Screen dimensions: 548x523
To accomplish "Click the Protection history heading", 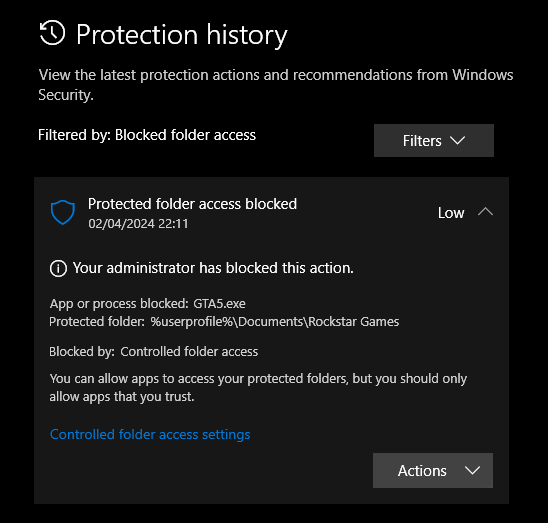I will [x=182, y=35].
